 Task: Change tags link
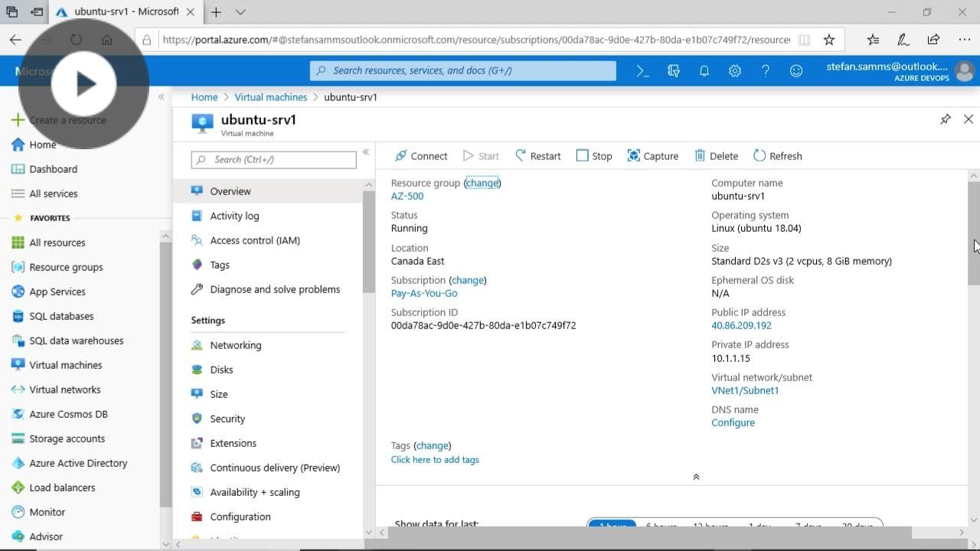[432, 445]
